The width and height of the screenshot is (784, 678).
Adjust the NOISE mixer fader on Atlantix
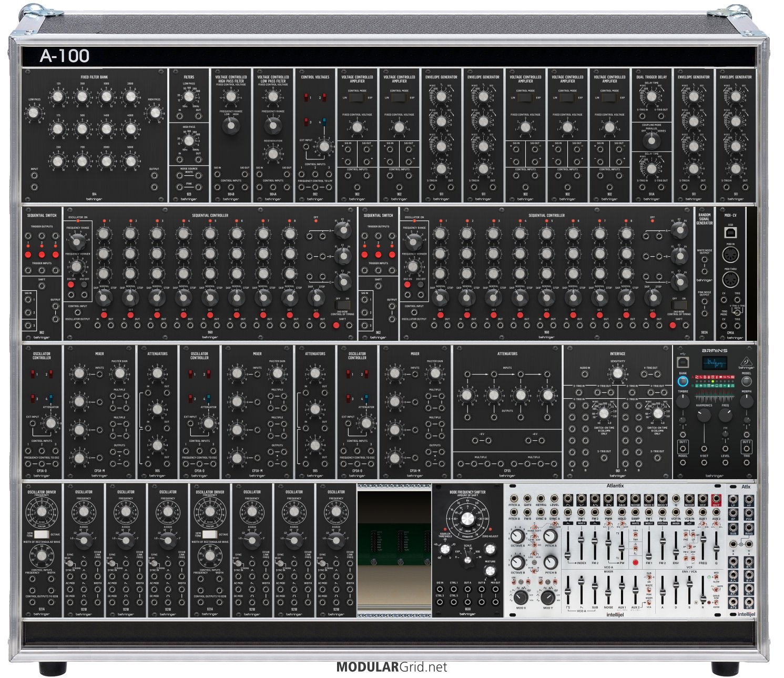pos(608,593)
